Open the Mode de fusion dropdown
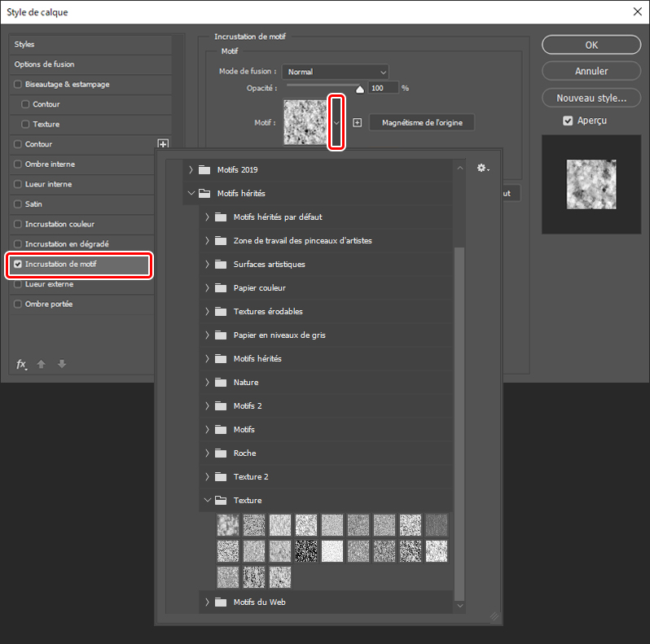This screenshot has width=650, height=644. pos(335,72)
